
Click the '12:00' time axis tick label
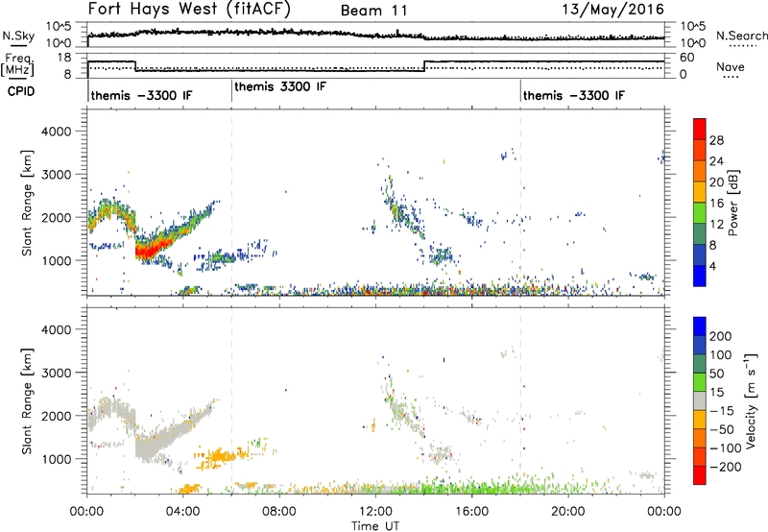(375, 512)
